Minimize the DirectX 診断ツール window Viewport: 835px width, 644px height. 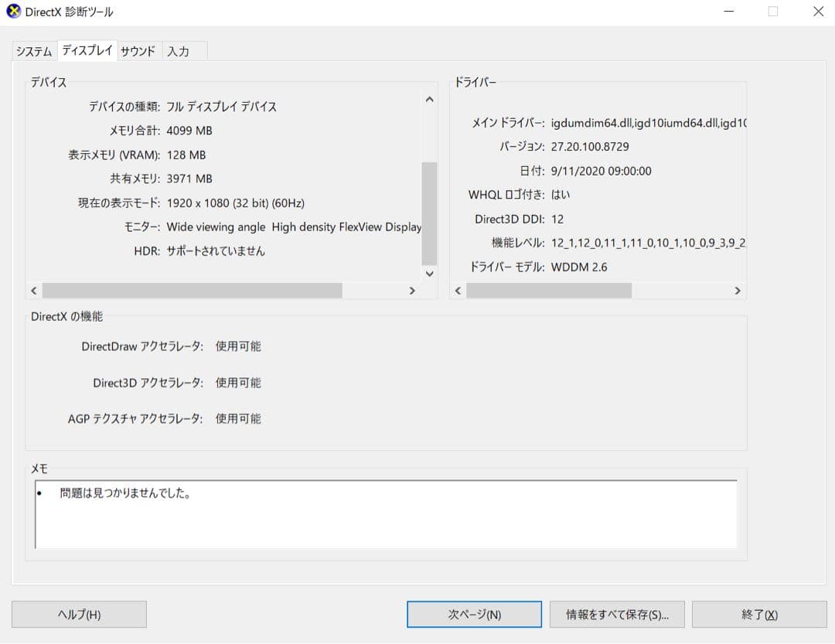(728, 12)
